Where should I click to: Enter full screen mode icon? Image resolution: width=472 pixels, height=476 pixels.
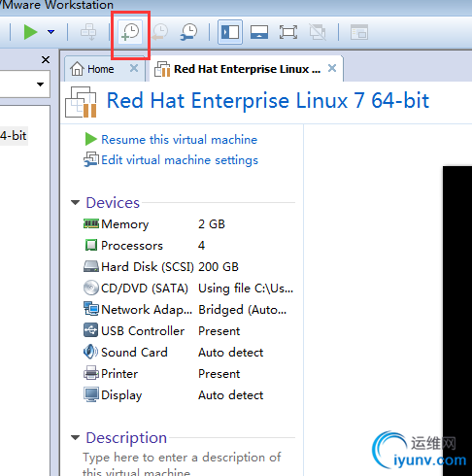coord(288,32)
